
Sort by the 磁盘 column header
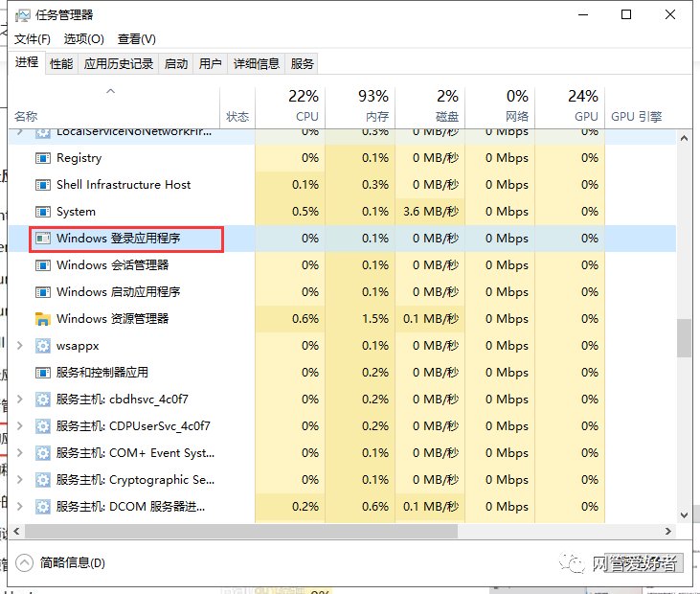[x=430, y=107]
